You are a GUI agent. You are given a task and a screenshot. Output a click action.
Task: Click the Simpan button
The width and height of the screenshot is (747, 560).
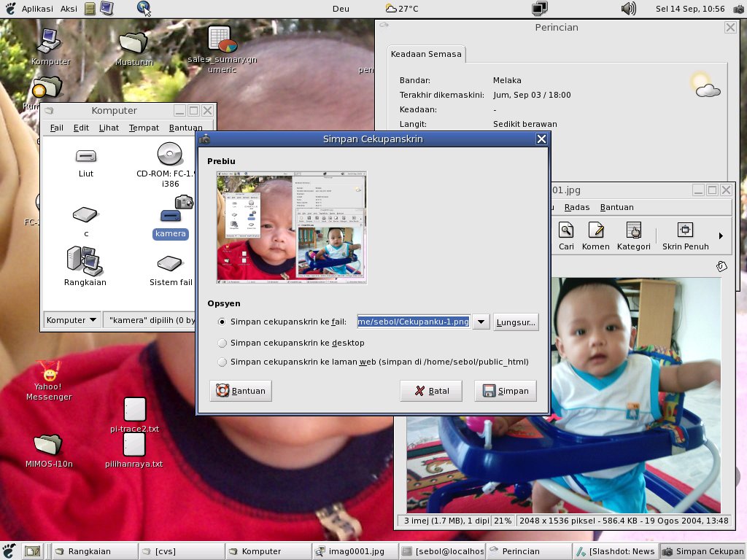[506, 391]
